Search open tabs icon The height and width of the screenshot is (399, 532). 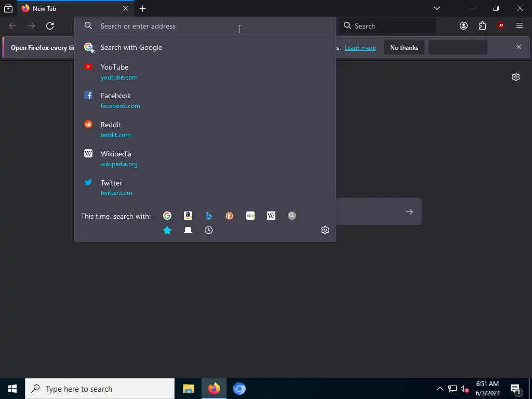point(188,230)
